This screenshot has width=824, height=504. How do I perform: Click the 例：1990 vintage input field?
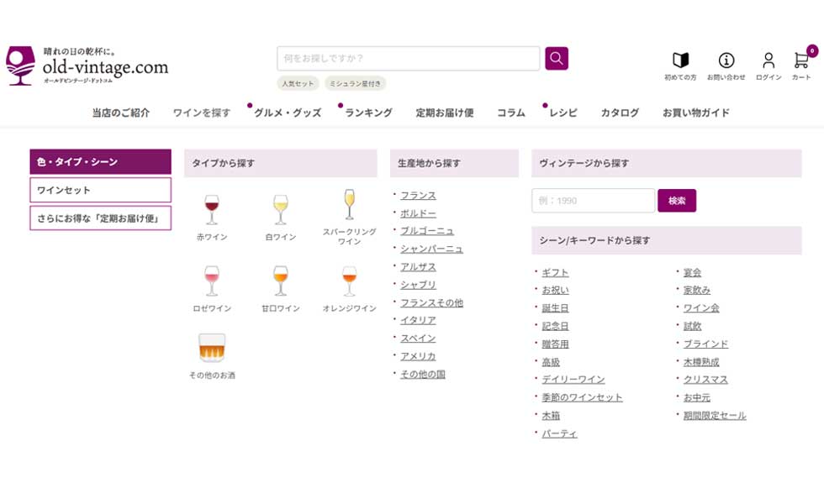tap(593, 201)
